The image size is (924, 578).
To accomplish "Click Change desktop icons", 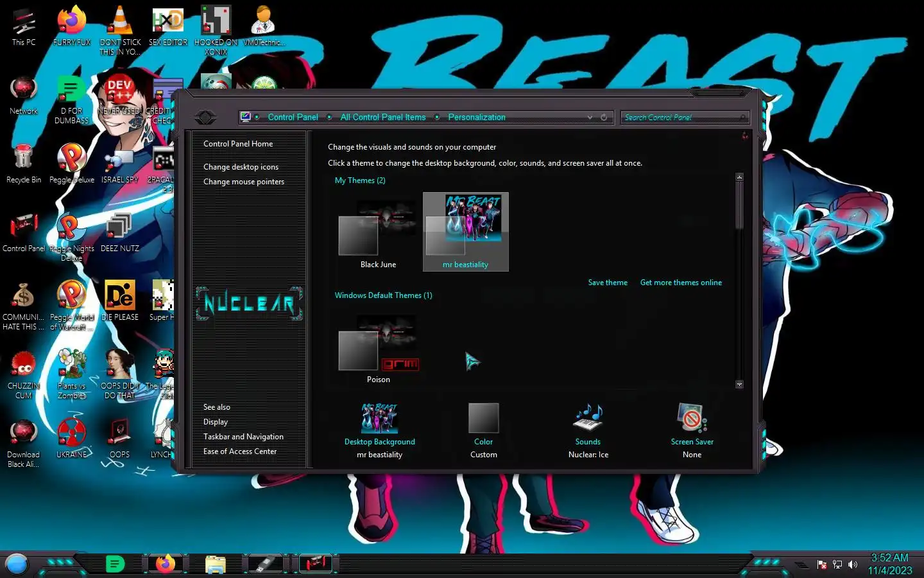I will click(241, 167).
